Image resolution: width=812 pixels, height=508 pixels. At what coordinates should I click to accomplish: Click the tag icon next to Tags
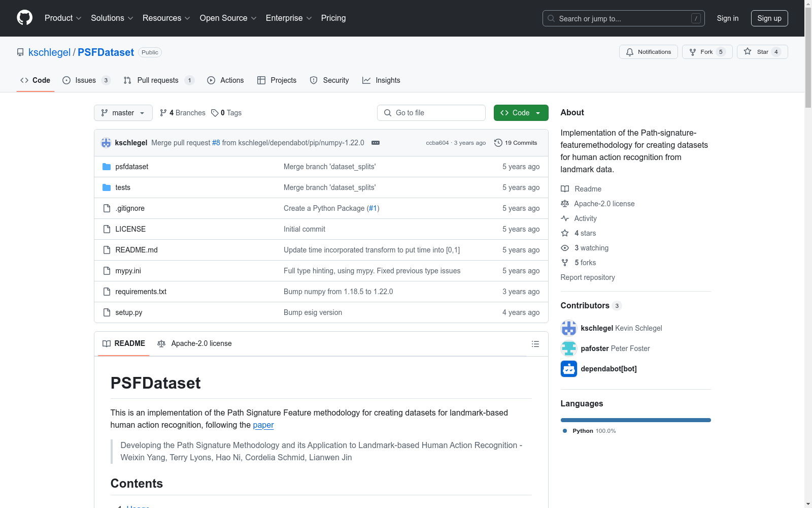tap(215, 113)
